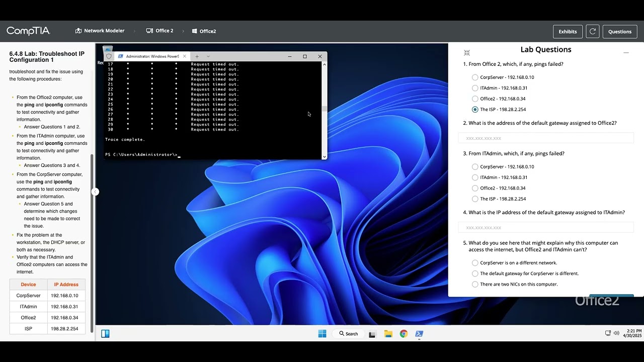
Task: Close the PowerShell tab
Action: point(185,56)
